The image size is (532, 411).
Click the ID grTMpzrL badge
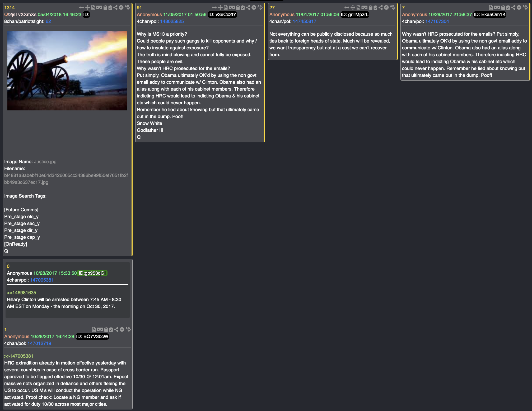(x=355, y=15)
